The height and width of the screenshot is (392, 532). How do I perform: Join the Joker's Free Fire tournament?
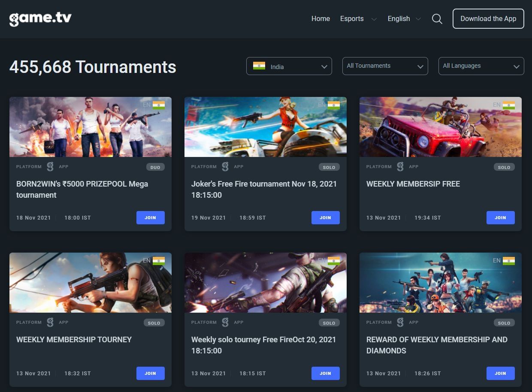(325, 217)
